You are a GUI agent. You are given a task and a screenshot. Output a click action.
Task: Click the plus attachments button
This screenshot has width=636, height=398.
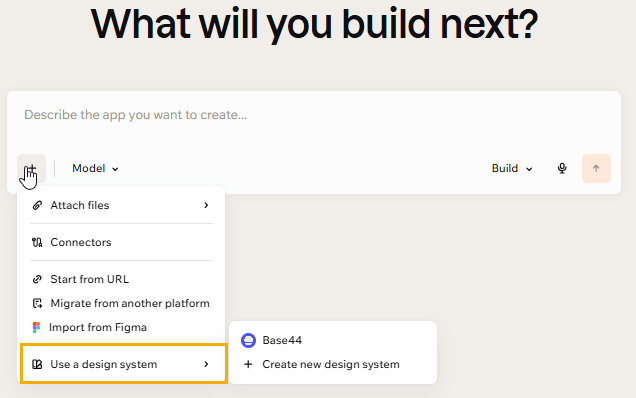[x=31, y=168]
